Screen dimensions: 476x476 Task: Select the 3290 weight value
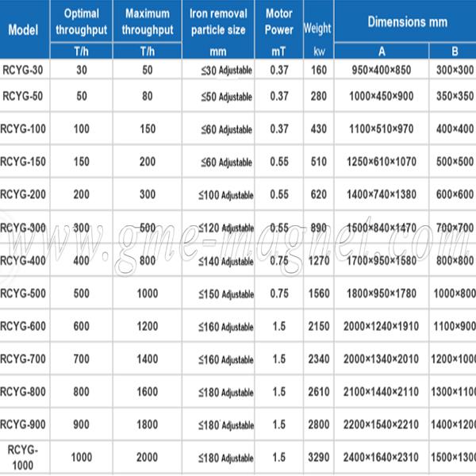pos(317,457)
